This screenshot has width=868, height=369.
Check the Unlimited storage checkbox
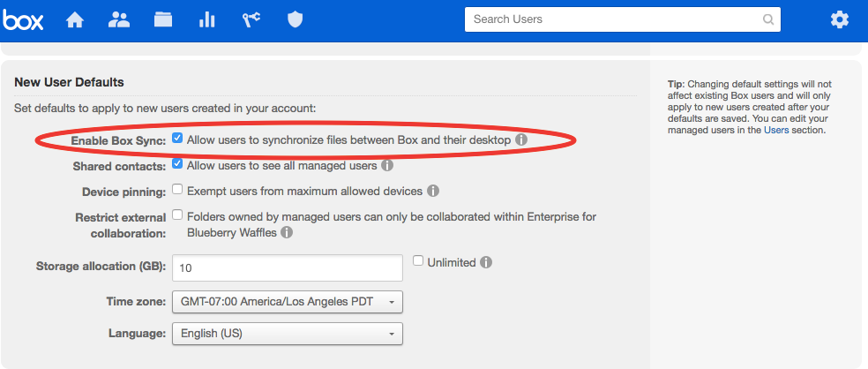418,260
